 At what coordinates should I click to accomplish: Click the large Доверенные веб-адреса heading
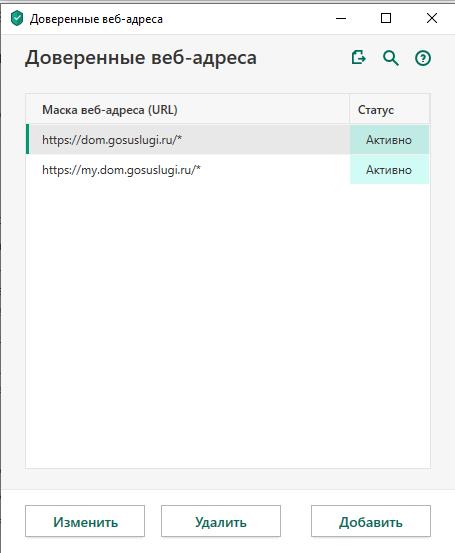click(x=141, y=58)
